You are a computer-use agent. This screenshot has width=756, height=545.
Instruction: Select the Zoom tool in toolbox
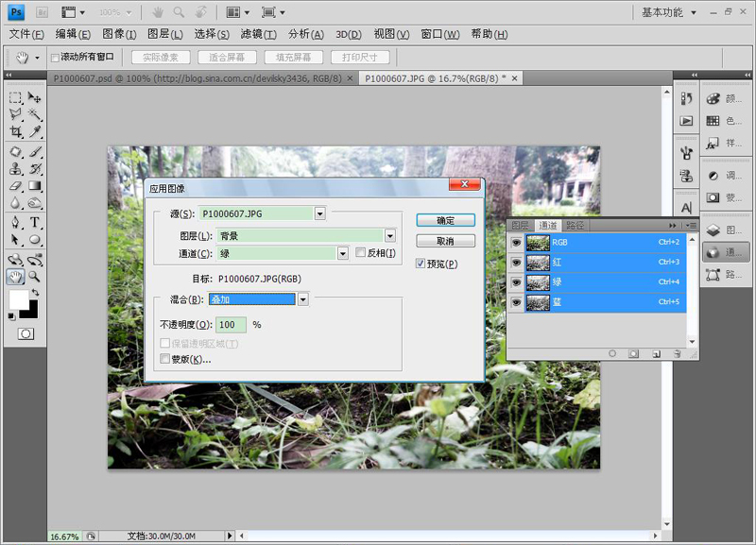pos(34,277)
